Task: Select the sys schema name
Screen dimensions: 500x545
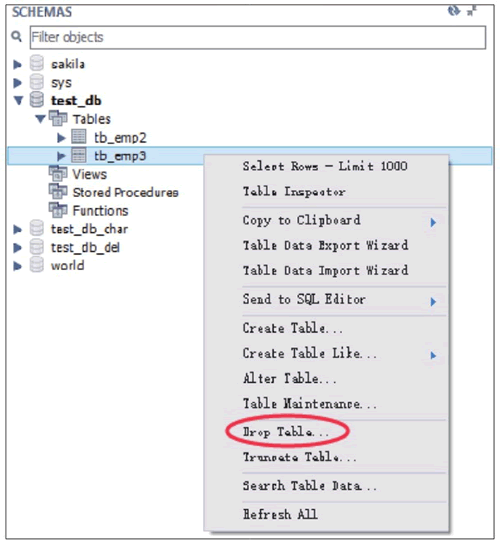Action: pos(61,83)
